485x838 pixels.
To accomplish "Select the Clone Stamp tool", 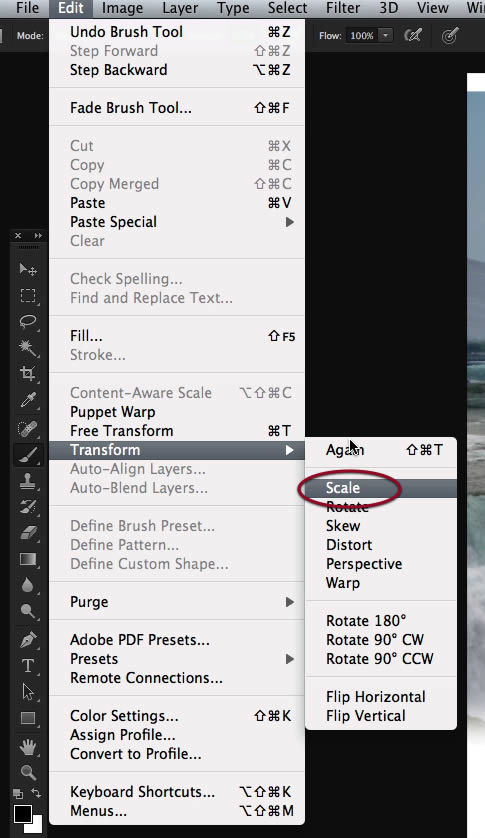I will [28, 481].
